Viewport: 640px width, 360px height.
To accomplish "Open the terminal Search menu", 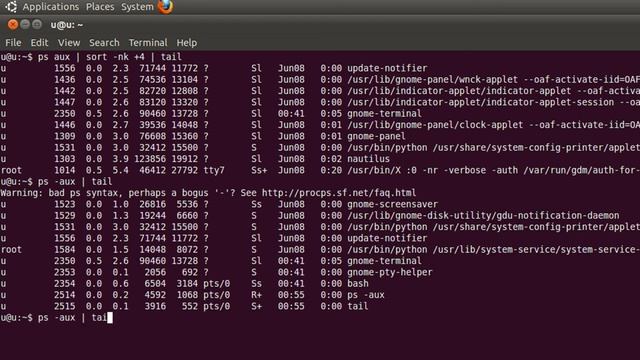I will pyautogui.click(x=104, y=42).
